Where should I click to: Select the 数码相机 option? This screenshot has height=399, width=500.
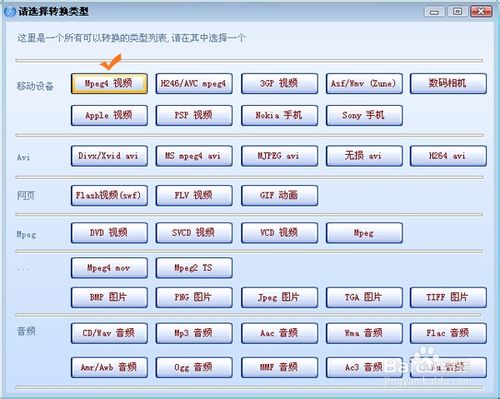click(448, 83)
